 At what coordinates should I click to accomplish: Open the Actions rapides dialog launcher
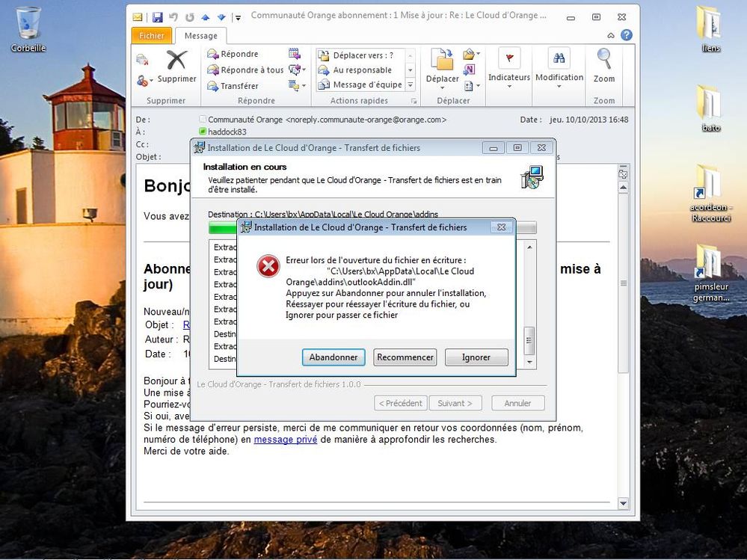tap(414, 101)
